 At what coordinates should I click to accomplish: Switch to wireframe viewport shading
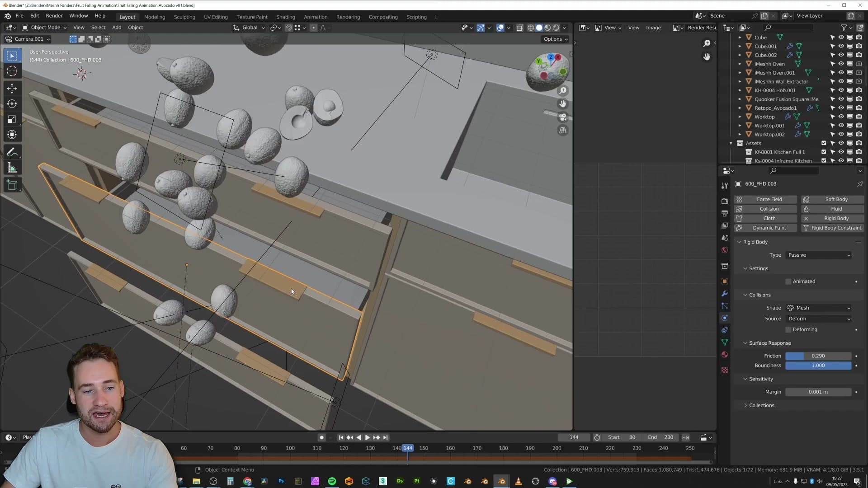tap(531, 28)
